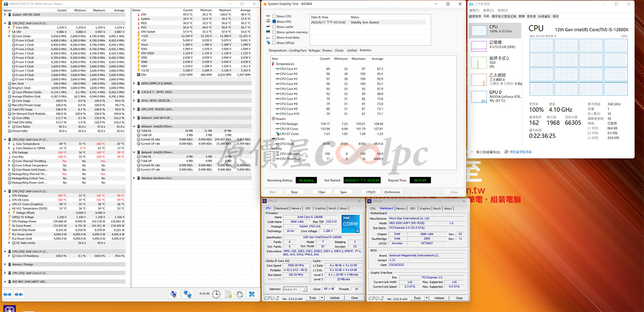Switch to 處理程序 tab in Task Manager
Viewport: 644px width, 312px height.
coord(475,16)
